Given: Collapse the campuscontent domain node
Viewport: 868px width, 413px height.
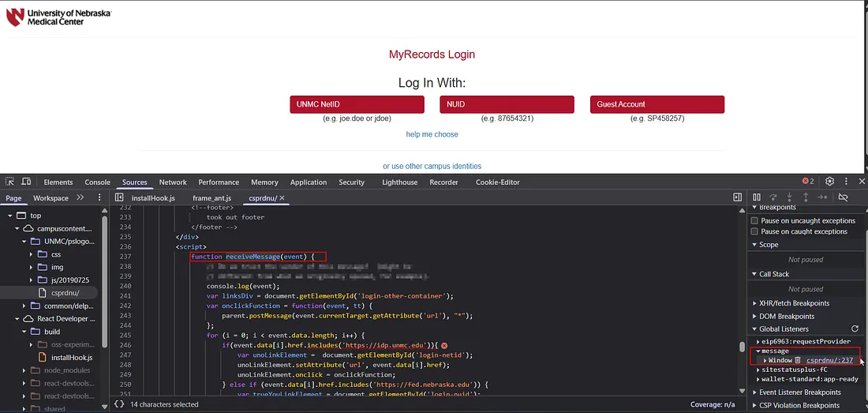Looking at the screenshot, I should coord(17,229).
